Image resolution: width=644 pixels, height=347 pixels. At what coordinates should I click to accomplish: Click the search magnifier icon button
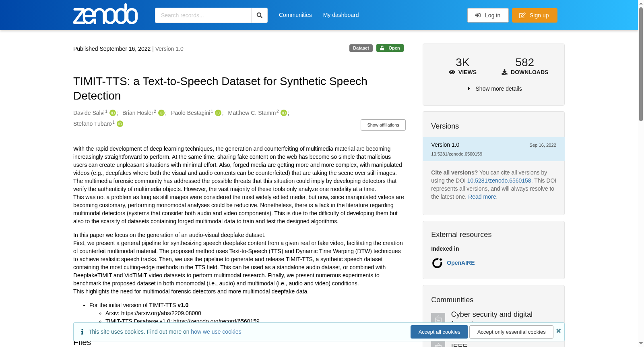coord(259,15)
